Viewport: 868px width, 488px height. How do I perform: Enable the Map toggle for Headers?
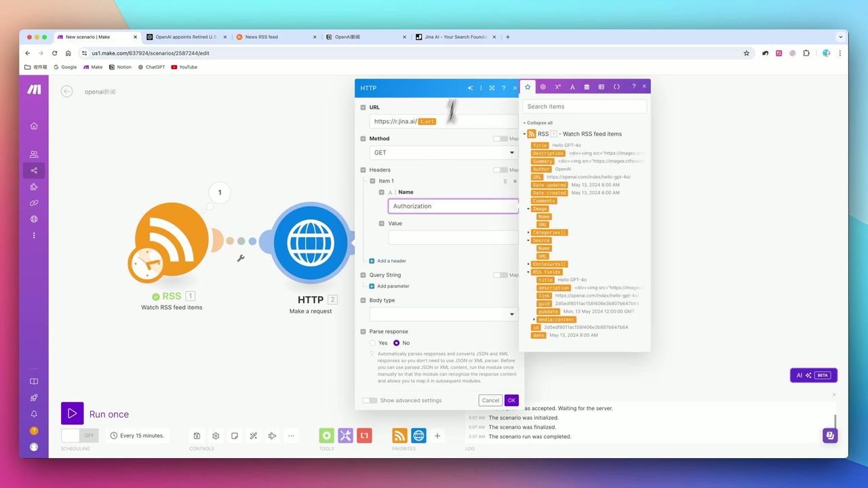tap(500, 170)
